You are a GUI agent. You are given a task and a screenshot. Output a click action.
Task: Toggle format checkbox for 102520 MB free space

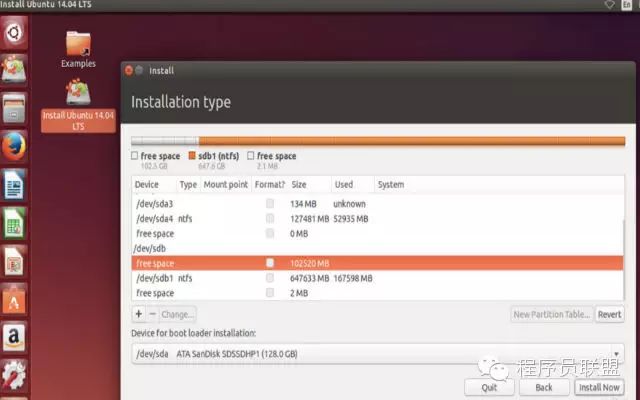[270, 263]
